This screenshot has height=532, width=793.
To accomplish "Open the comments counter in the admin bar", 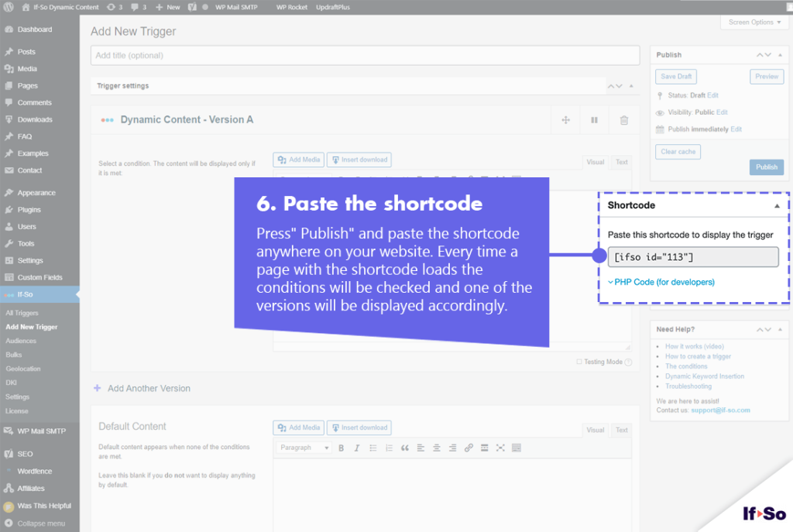I will tap(139, 7).
